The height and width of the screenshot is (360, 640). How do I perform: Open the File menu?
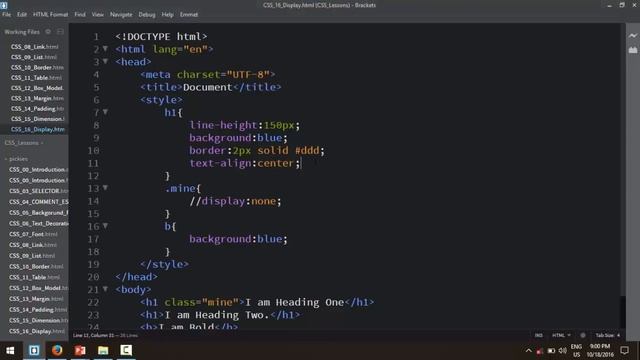7,14
